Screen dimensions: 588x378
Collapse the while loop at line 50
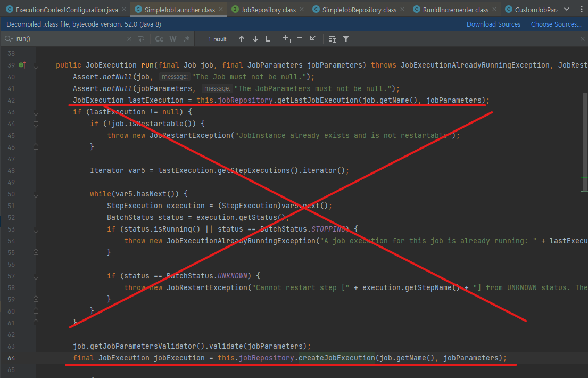(36, 194)
